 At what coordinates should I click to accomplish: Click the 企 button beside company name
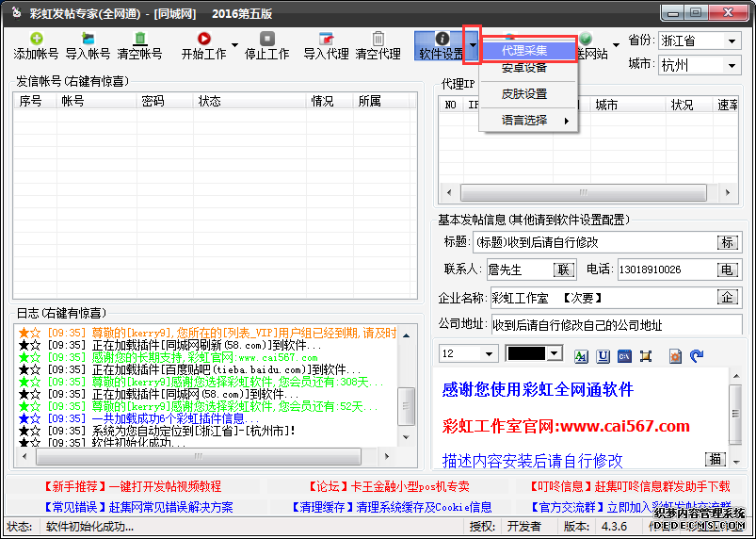click(727, 297)
